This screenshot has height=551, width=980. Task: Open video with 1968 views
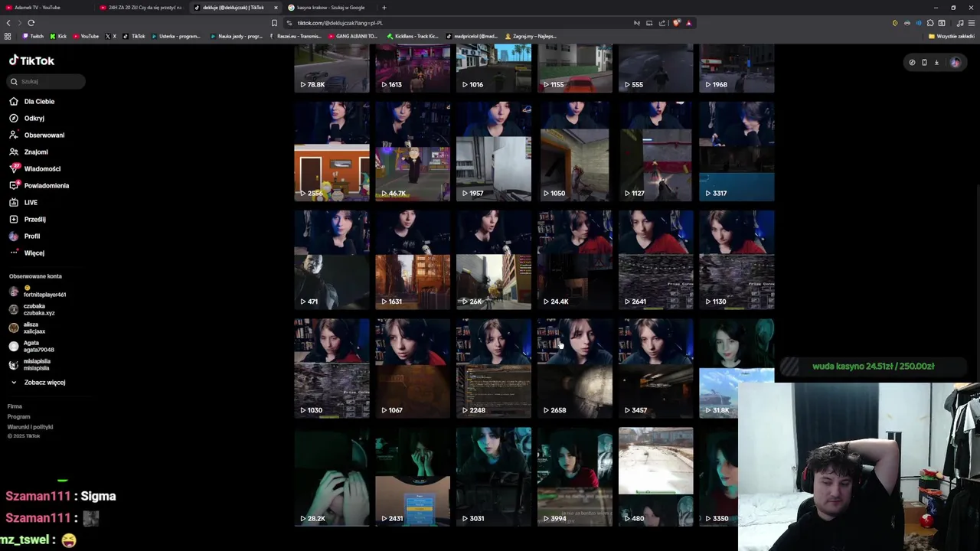pyautogui.click(x=737, y=68)
